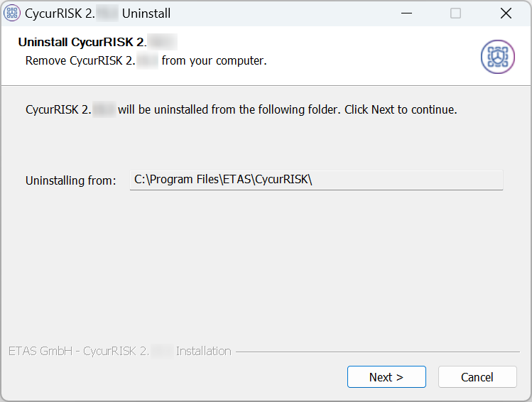Click the "Uninstalling from:" label

(x=70, y=180)
